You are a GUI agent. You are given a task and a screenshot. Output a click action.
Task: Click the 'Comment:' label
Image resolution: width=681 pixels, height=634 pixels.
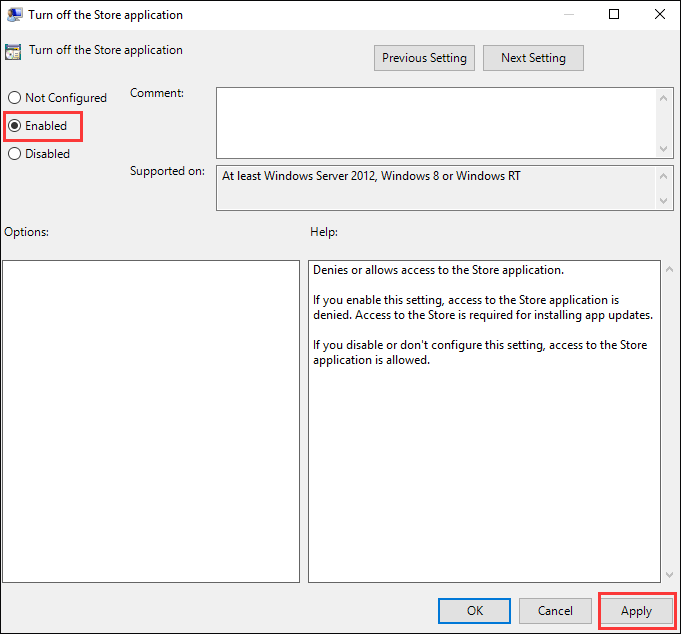tap(157, 93)
